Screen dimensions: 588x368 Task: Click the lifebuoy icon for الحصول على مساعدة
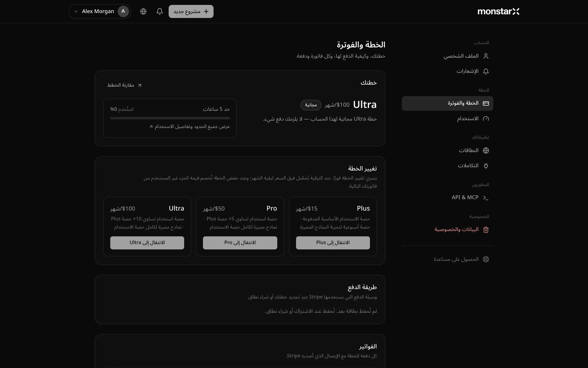[486, 259]
